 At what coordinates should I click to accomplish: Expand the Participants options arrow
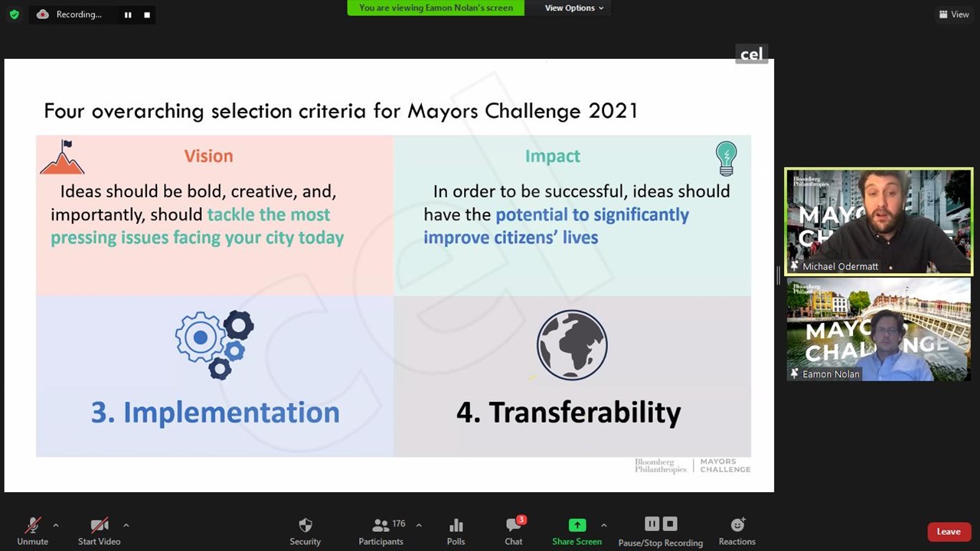click(x=418, y=525)
